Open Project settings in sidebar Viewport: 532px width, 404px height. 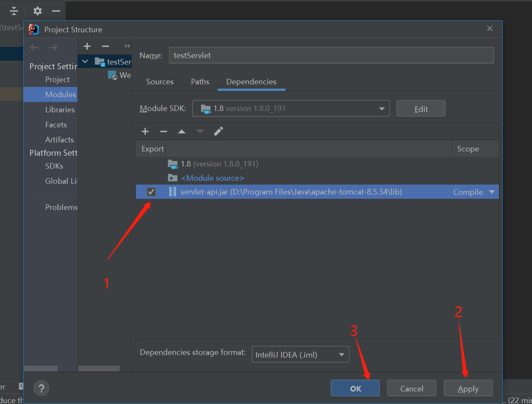[x=57, y=80]
